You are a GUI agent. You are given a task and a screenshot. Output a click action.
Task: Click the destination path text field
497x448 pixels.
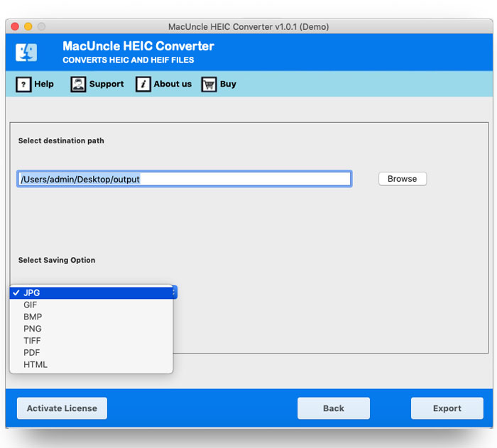click(184, 179)
